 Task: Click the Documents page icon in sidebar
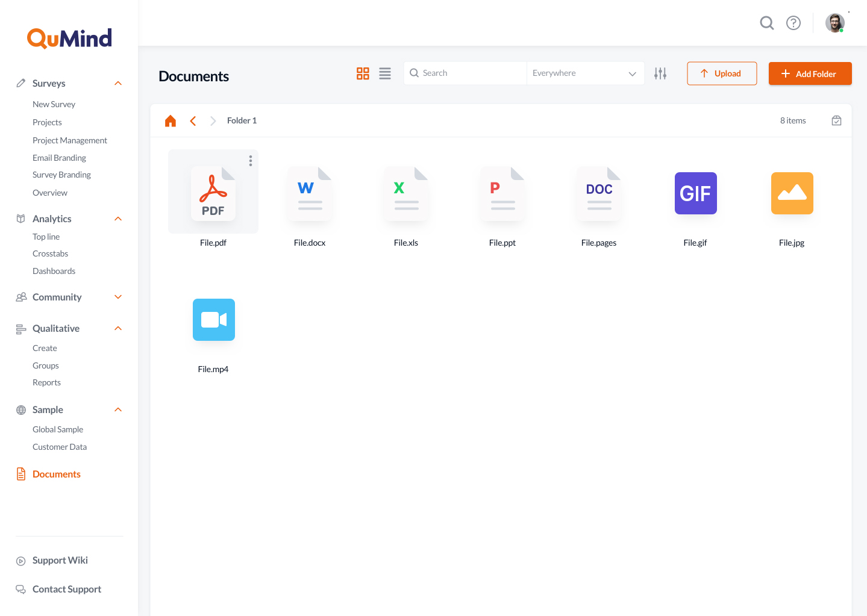coord(21,474)
